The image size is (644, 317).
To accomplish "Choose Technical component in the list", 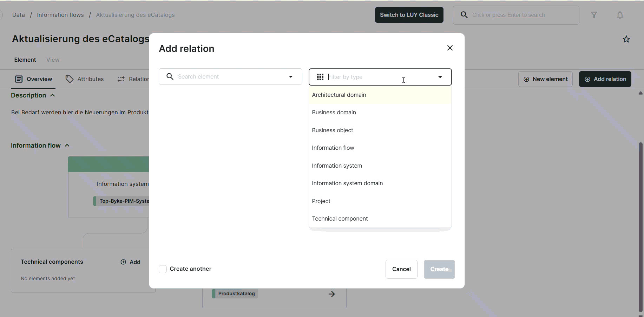I will coord(340,219).
